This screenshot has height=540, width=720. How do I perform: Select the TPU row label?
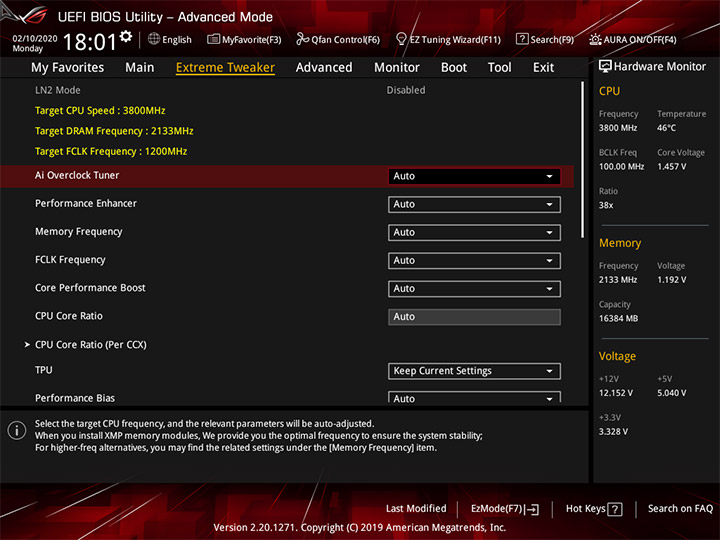(44, 370)
